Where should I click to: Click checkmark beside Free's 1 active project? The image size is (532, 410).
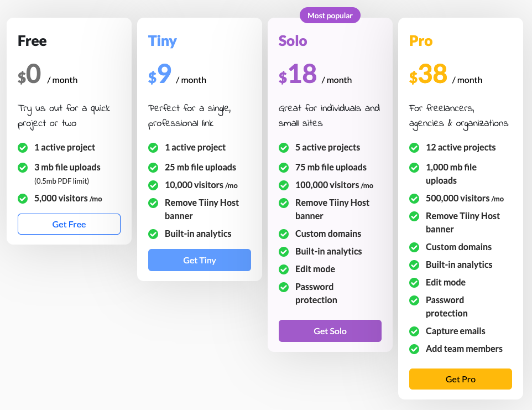click(23, 148)
